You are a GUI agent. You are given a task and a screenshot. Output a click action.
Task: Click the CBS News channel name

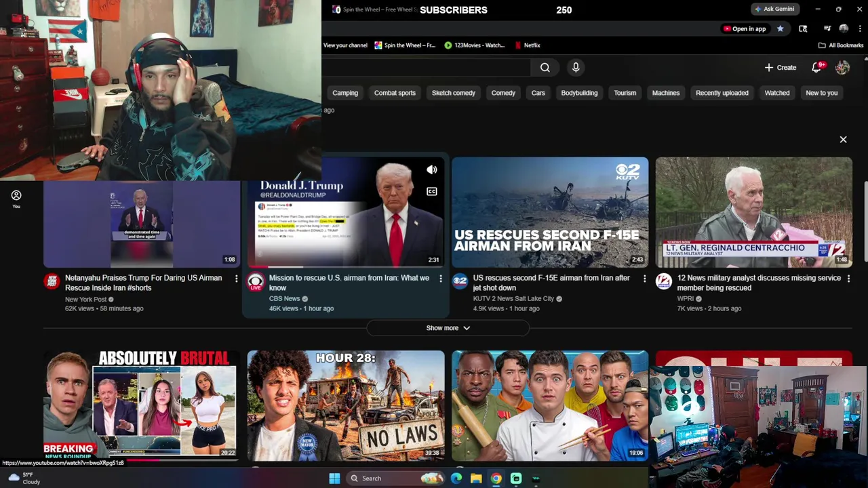point(284,298)
